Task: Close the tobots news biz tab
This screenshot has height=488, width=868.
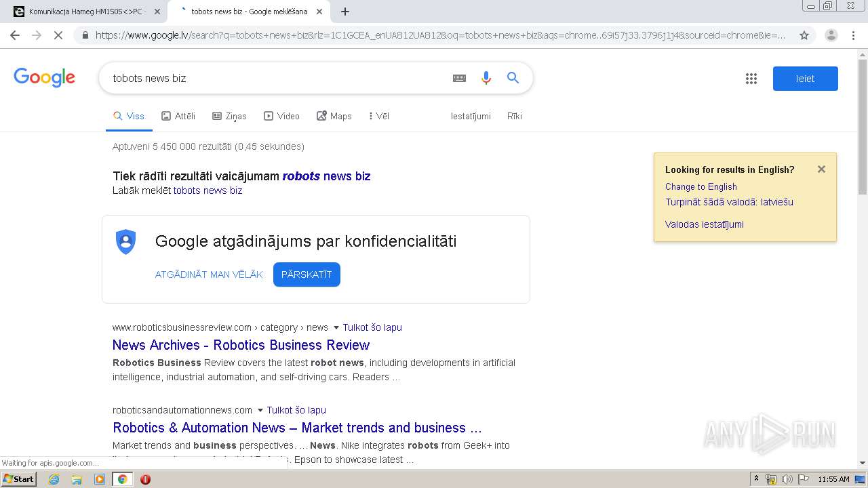Action: coord(320,12)
